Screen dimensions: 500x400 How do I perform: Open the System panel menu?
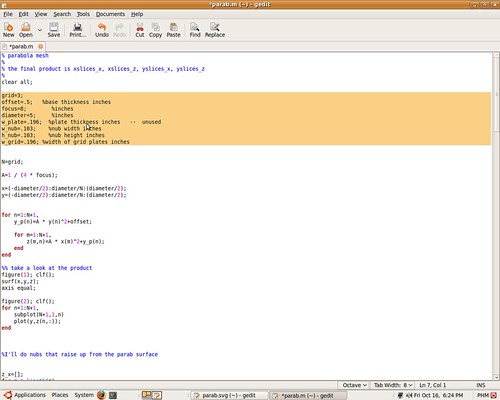[x=84, y=395]
